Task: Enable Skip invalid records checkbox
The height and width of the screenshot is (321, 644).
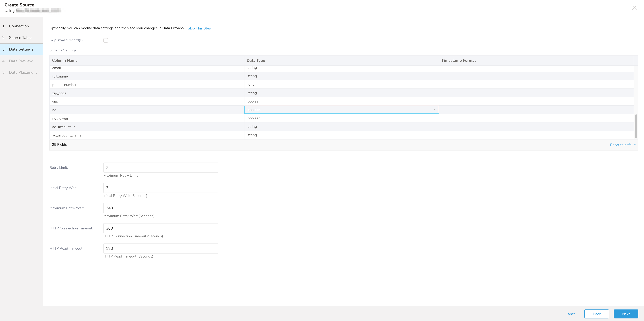Action: tap(106, 40)
